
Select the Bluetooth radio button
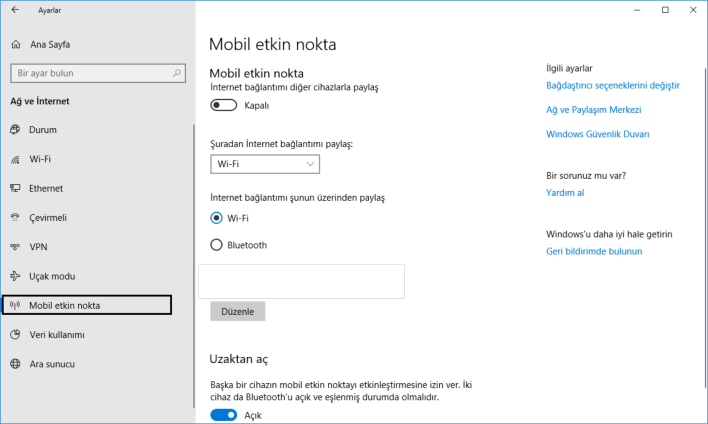point(216,245)
